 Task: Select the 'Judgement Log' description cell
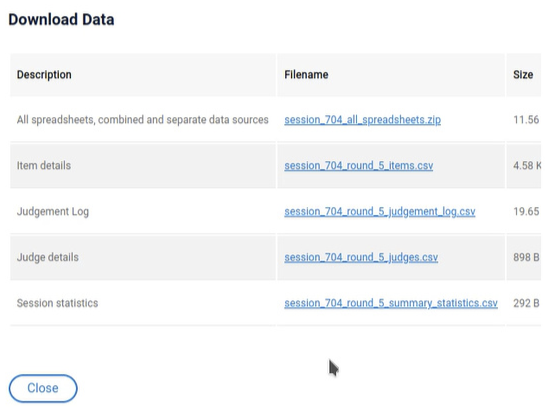[x=143, y=211]
